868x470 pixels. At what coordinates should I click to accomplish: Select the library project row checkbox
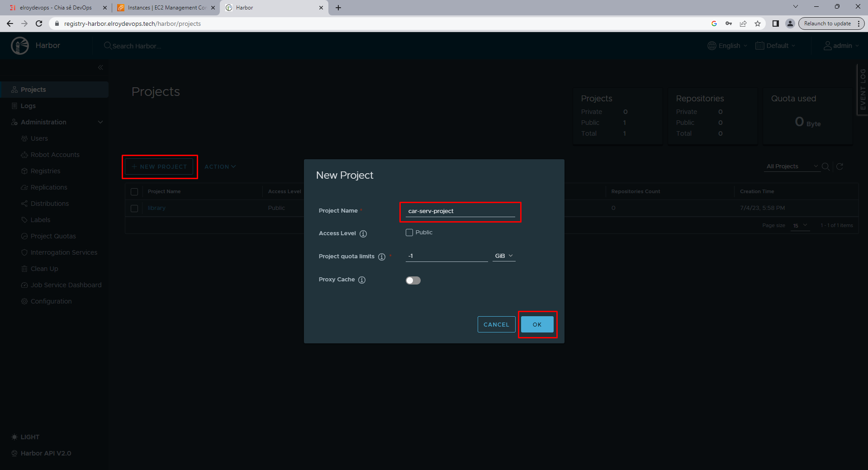click(134, 209)
